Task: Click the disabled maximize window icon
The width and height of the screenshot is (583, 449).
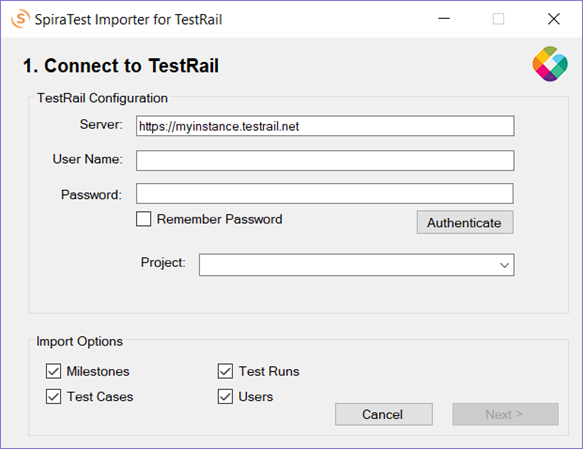Action: click(498, 19)
